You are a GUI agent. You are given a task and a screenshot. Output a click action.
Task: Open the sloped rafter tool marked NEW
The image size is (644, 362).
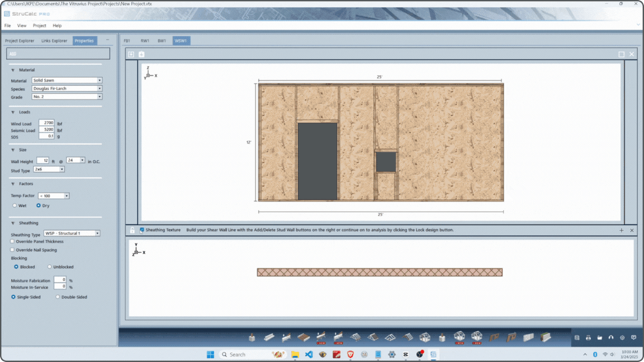(320, 336)
